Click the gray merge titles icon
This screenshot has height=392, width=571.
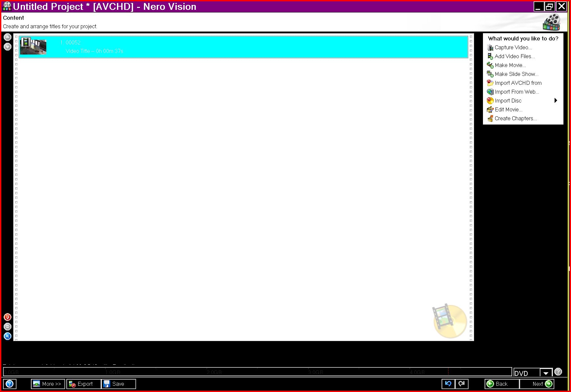click(7, 327)
